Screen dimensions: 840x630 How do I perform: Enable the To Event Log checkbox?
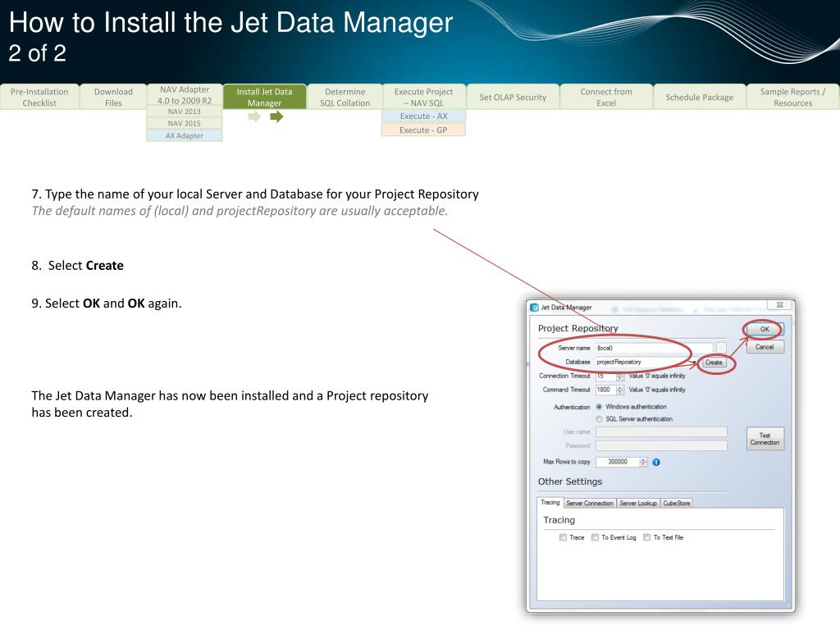[596, 537]
